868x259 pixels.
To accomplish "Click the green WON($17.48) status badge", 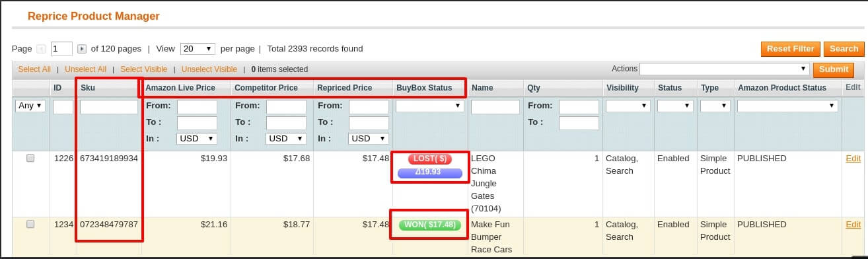I will point(429,225).
